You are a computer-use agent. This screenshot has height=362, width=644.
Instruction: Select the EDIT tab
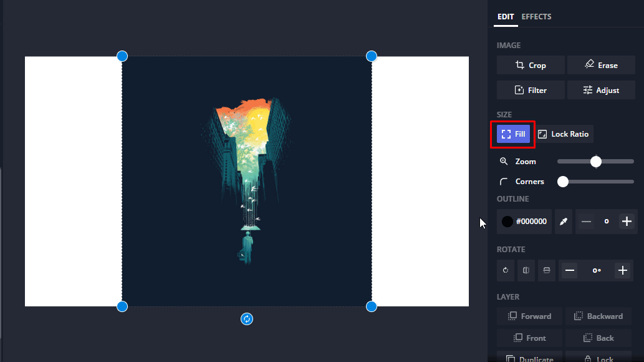(x=506, y=17)
